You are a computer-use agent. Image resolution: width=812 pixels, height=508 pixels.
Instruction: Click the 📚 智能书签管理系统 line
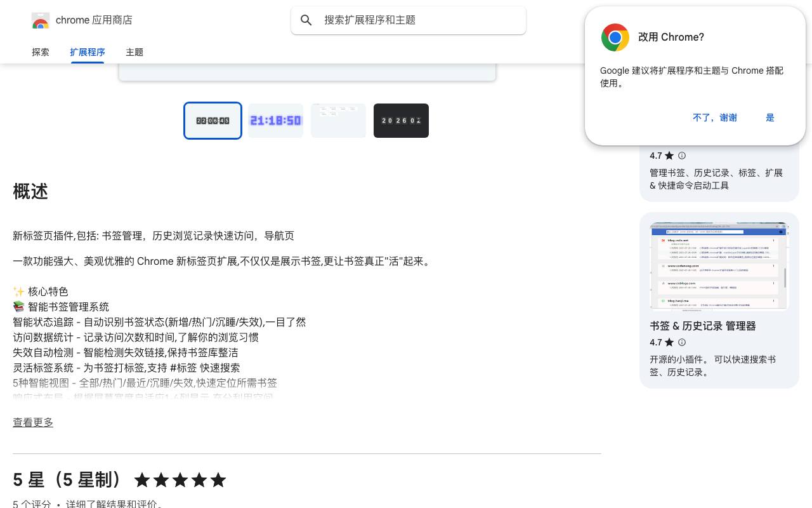pos(61,307)
